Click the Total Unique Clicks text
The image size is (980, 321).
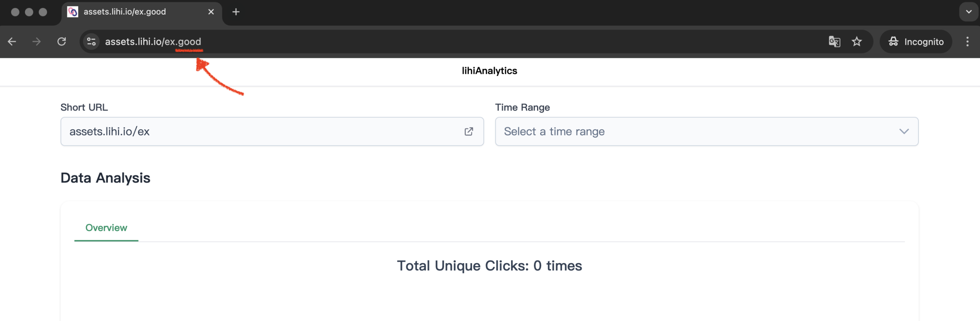[x=489, y=266]
